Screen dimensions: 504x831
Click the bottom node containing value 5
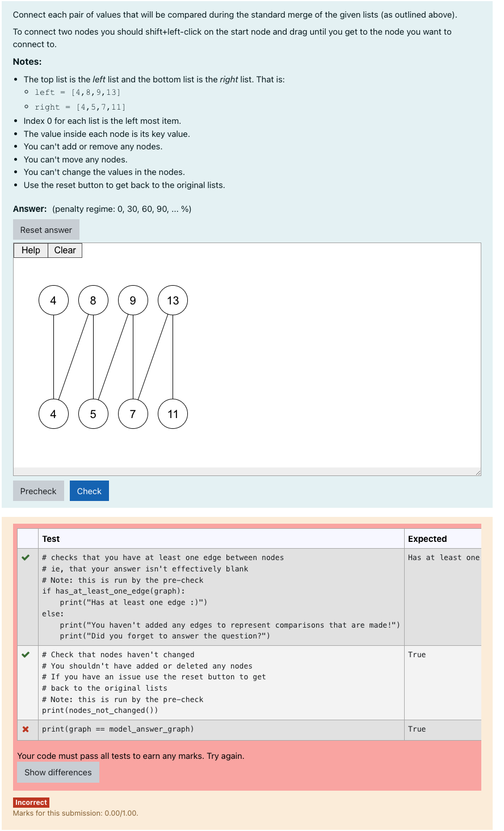(93, 414)
